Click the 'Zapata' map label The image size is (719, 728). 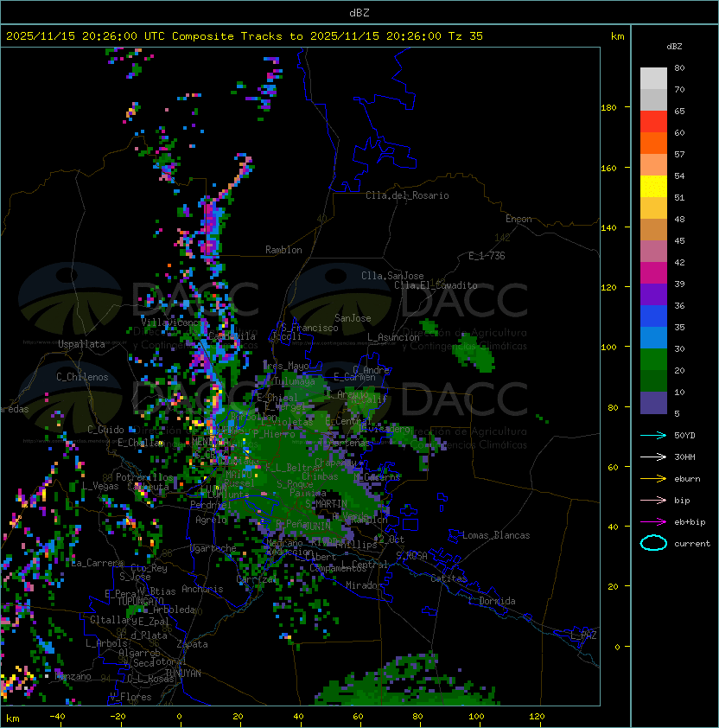192,644
